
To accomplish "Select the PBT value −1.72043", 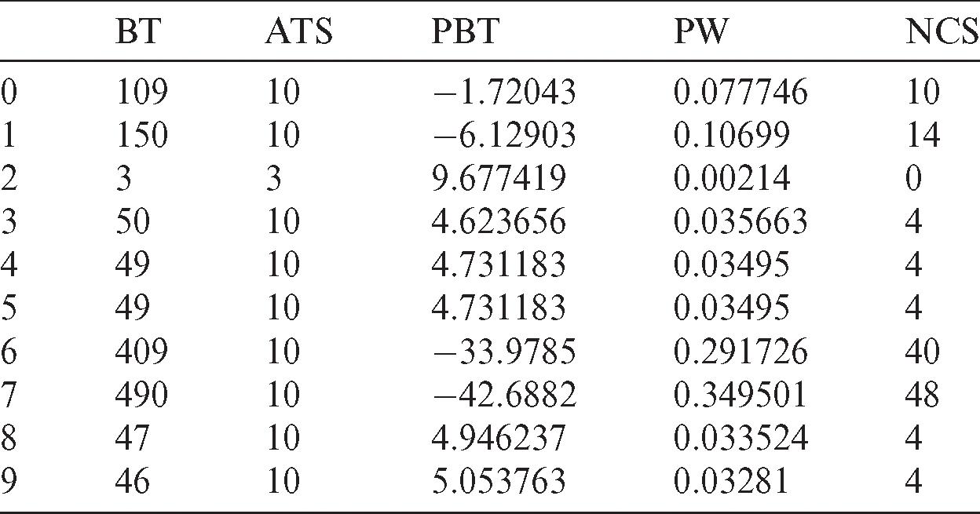I will [x=504, y=93].
